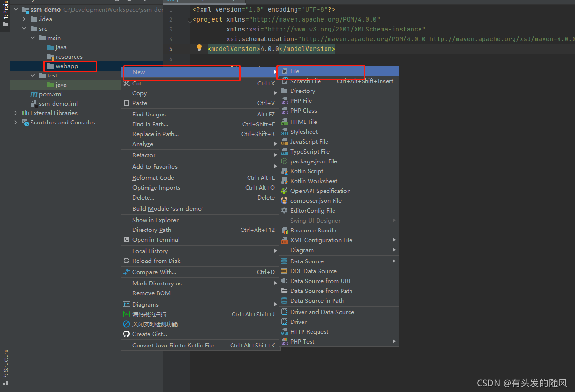Click the TypeScript File icon
Screen dimensions: 575x392
click(284, 152)
